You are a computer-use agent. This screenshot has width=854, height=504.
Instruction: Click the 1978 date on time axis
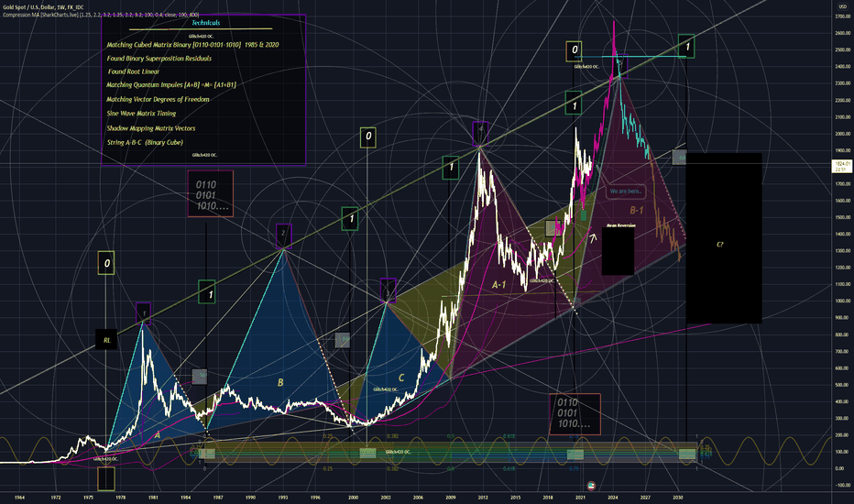(x=120, y=498)
